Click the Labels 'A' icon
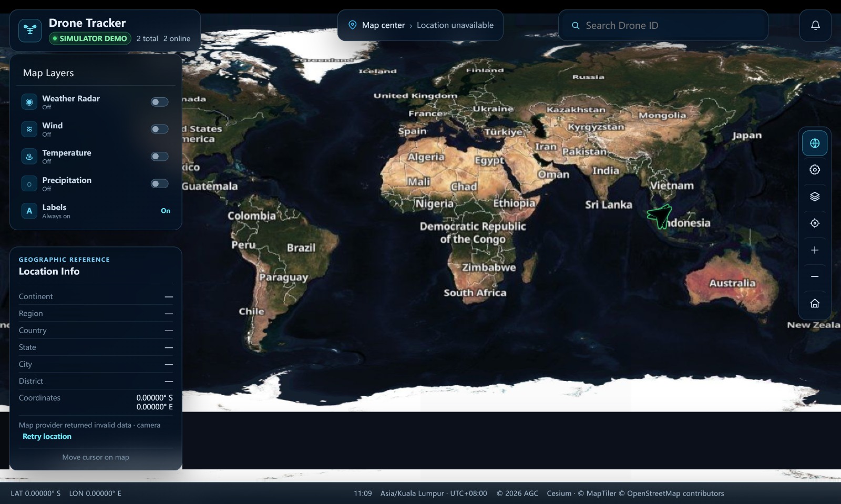The image size is (841, 504). pyautogui.click(x=29, y=211)
